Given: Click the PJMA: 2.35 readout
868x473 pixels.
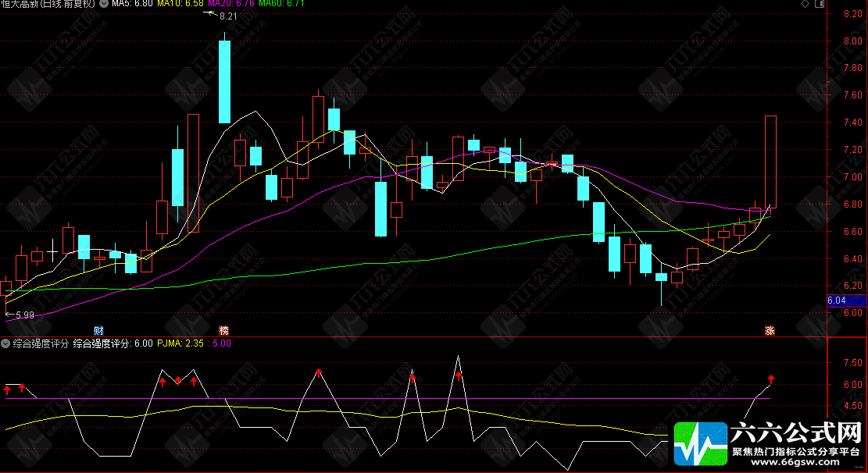Looking at the screenshot, I should click(180, 343).
